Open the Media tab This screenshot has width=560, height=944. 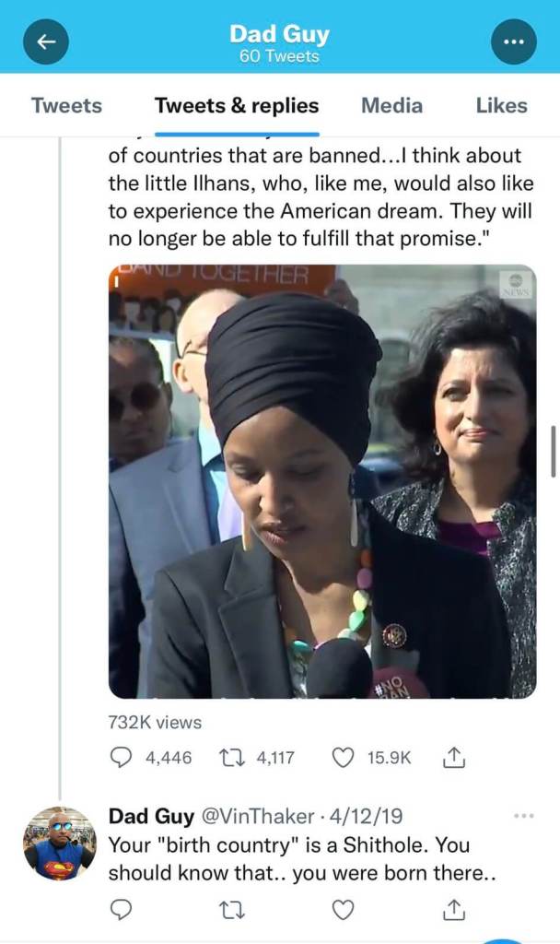(x=391, y=105)
